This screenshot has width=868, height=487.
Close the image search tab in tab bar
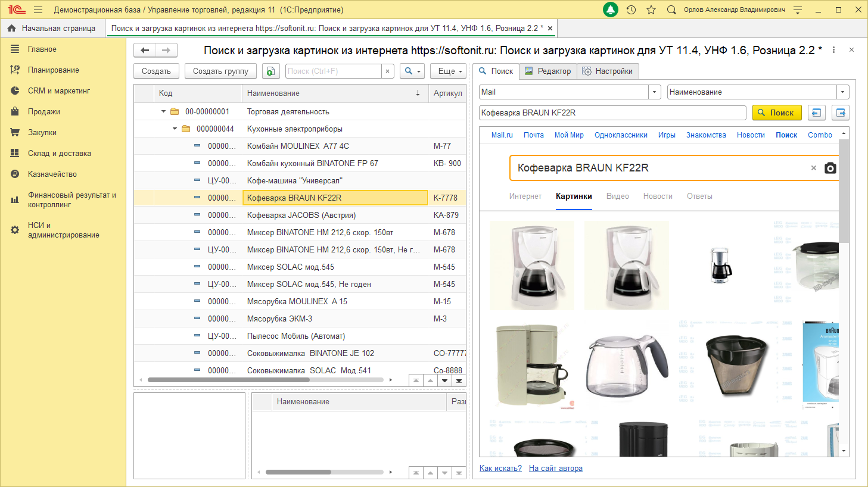[x=550, y=28]
